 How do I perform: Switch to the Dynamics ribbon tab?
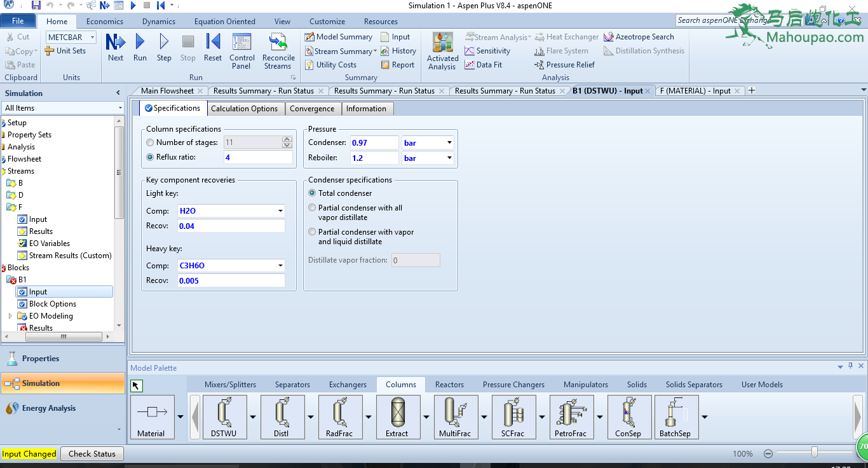tap(159, 22)
